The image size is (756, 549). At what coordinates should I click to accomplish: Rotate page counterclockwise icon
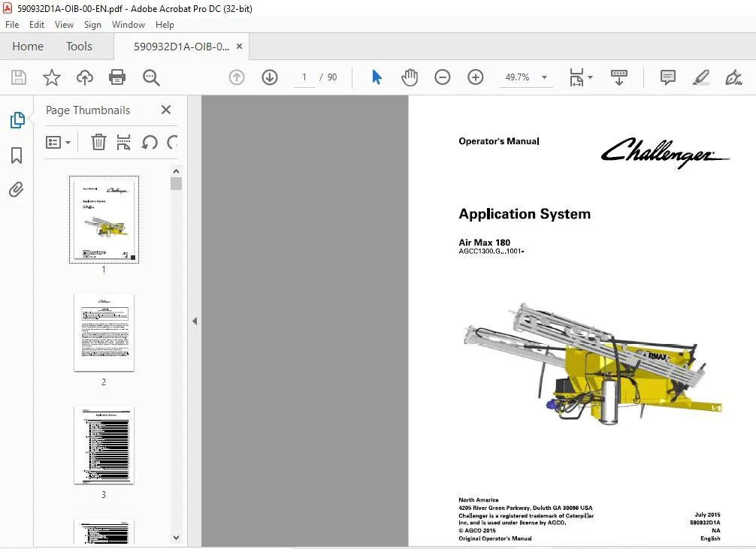pyautogui.click(x=150, y=142)
